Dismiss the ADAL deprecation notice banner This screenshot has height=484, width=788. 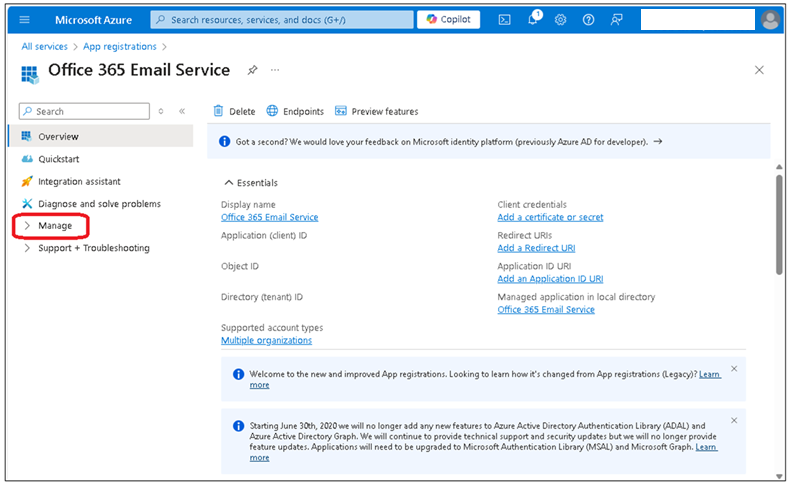pyautogui.click(x=734, y=420)
